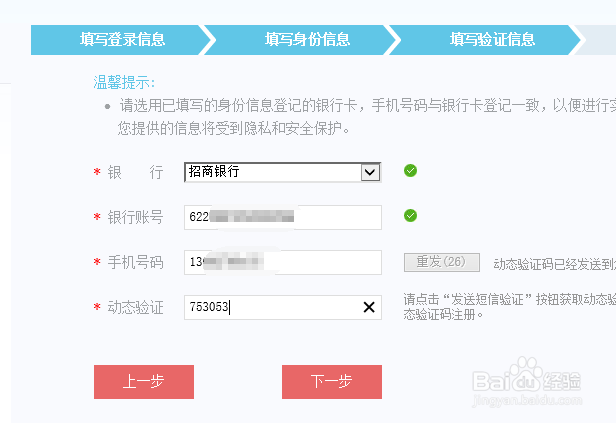Screen dimensions: 616x423
Task: Click red asterisk next to 手机号码 label
Action: click(97, 262)
